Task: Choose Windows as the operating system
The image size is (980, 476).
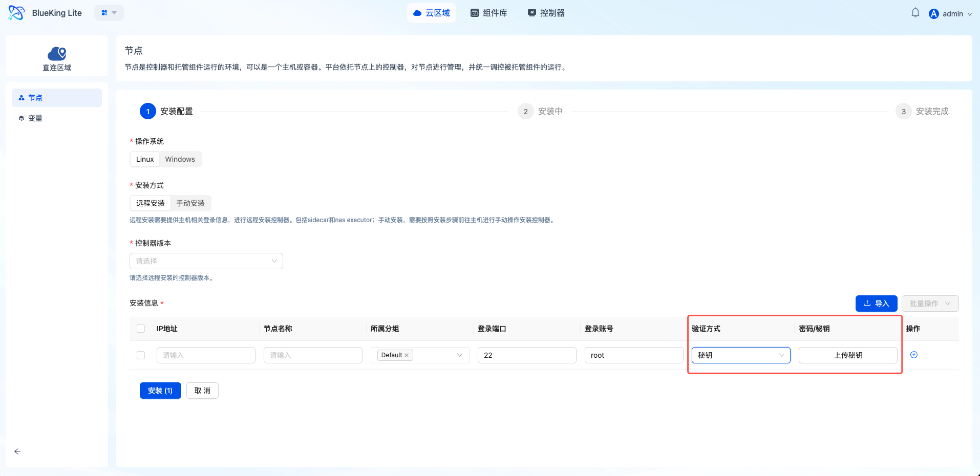Action: coord(180,159)
